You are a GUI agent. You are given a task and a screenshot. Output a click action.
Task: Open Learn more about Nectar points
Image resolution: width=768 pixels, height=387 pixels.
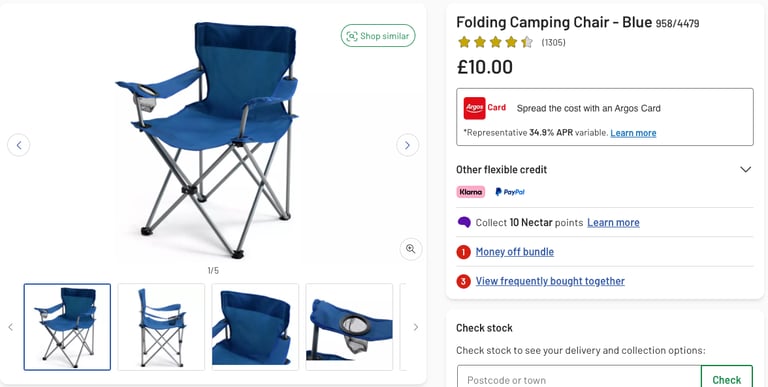pos(613,222)
